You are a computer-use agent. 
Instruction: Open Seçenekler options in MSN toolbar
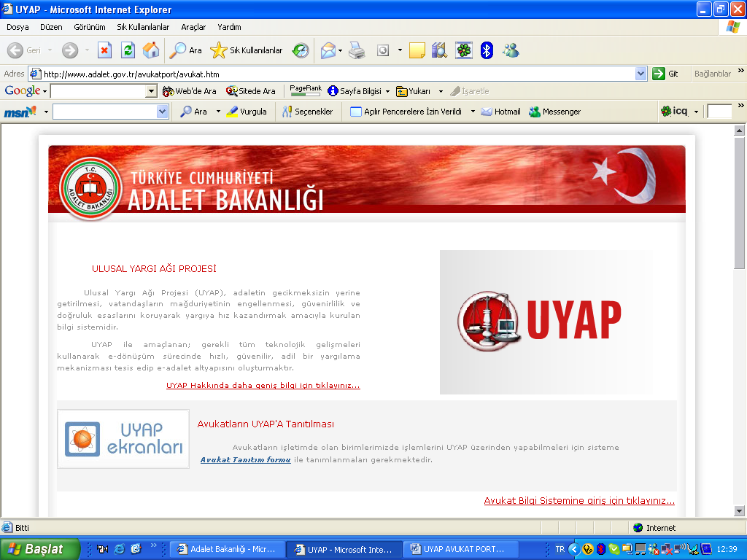pos(307,112)
